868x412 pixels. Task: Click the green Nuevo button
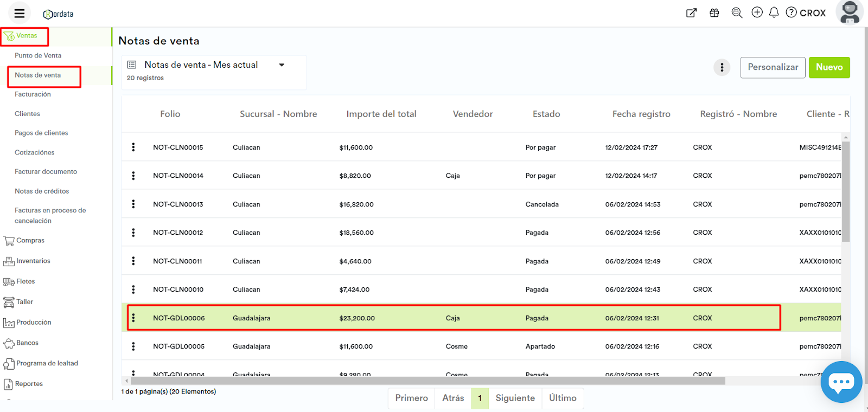tap(829, 67)
